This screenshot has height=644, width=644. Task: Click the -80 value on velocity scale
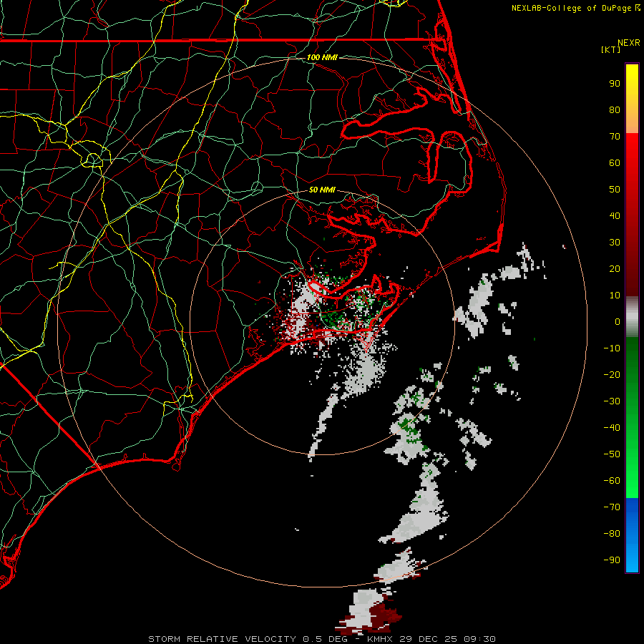point(612,534)
